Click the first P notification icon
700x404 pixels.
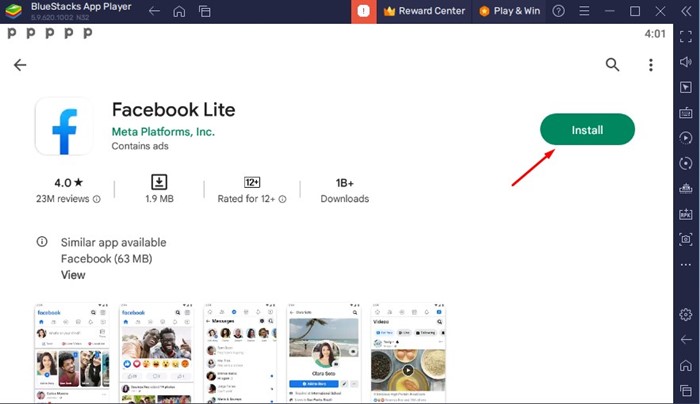coord(12,33)
